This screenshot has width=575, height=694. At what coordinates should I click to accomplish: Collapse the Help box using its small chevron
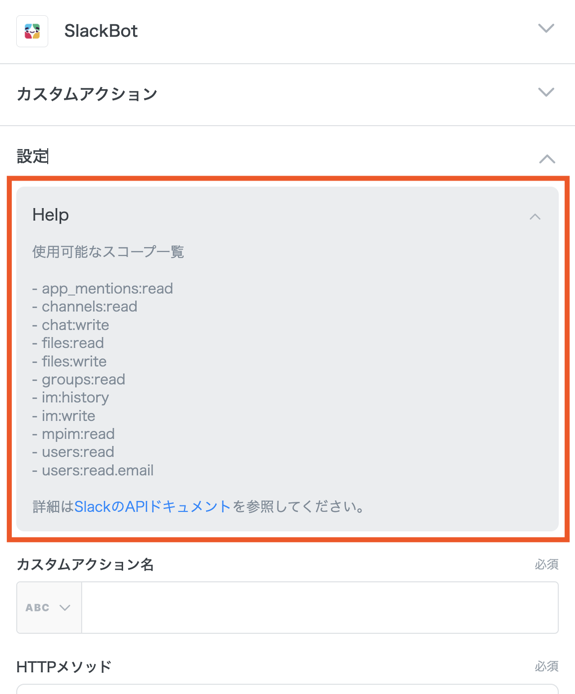(535, 217)
